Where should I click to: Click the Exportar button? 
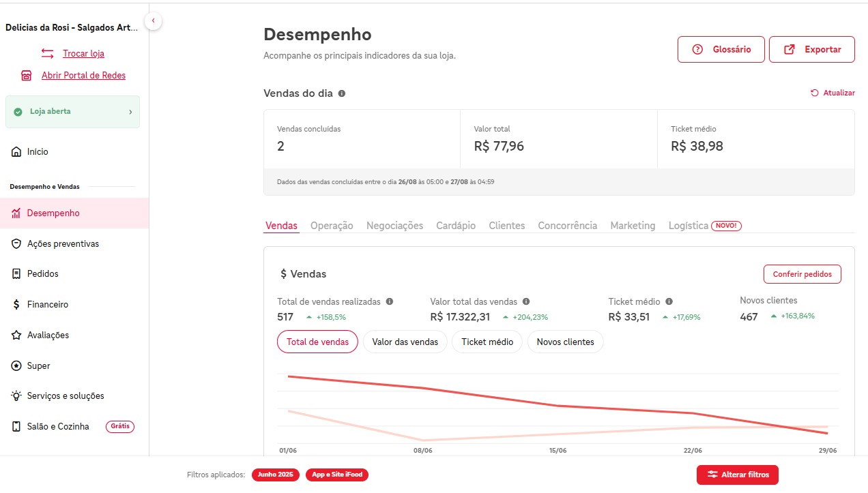[x=811, y=50]
